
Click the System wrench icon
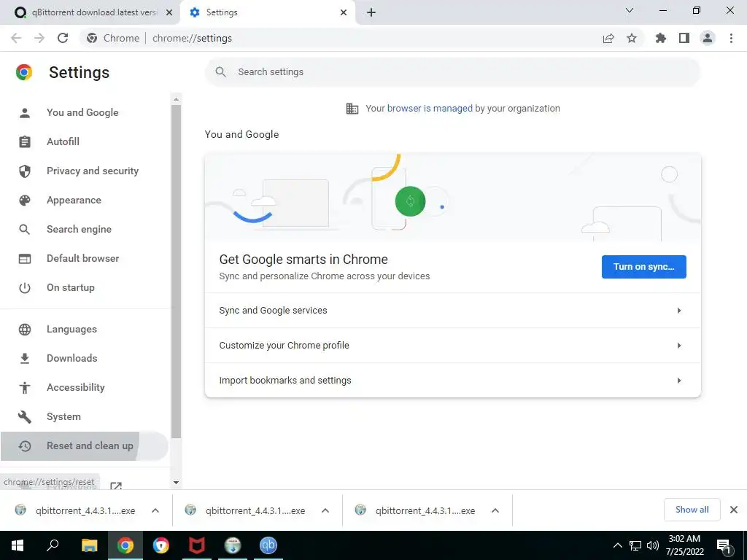tap(25, 417)
